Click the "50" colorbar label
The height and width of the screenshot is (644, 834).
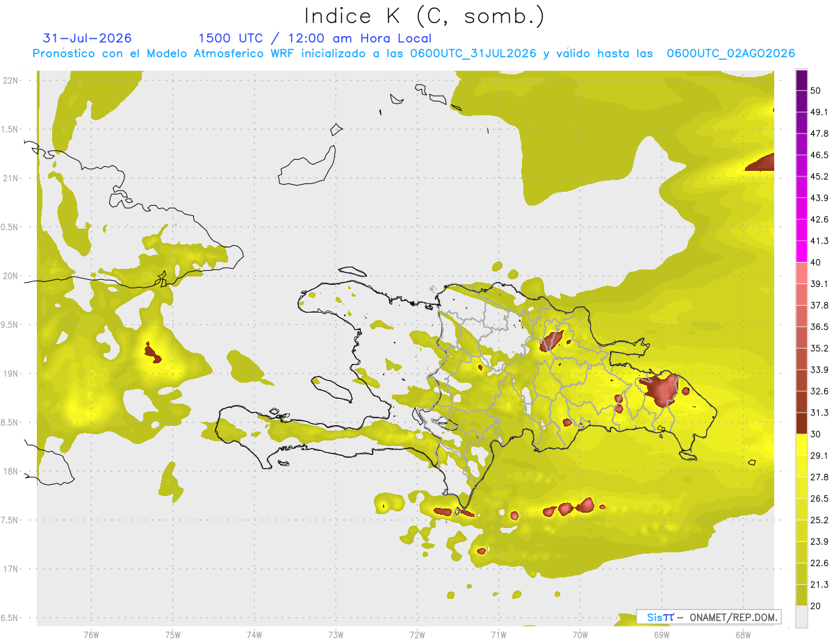pos(817,90)
